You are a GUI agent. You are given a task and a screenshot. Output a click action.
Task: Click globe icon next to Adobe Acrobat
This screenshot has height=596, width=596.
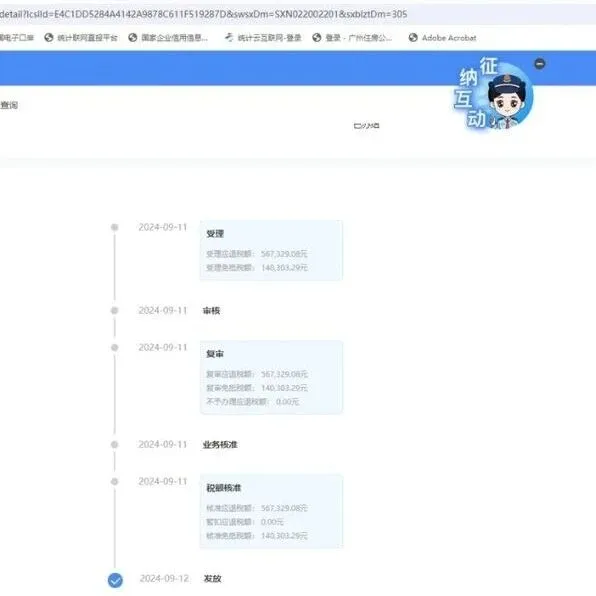[x=413, y=38]
